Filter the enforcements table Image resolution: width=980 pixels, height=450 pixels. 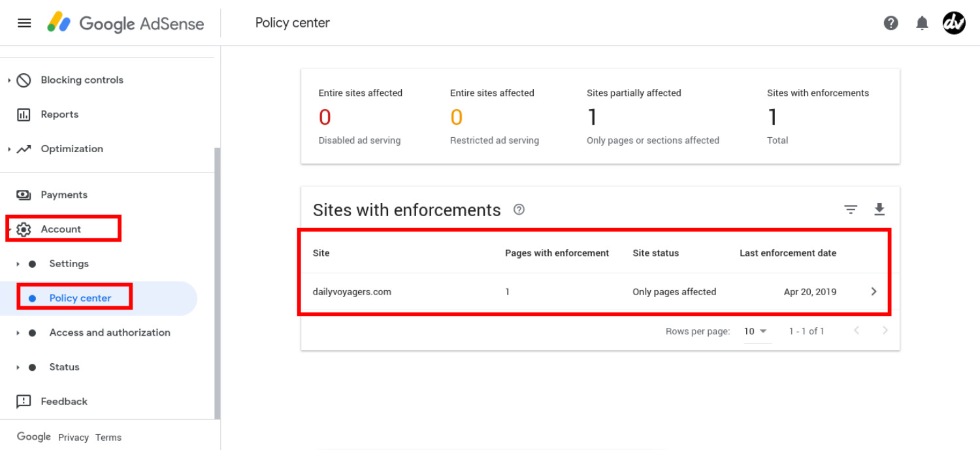(851, 210)
